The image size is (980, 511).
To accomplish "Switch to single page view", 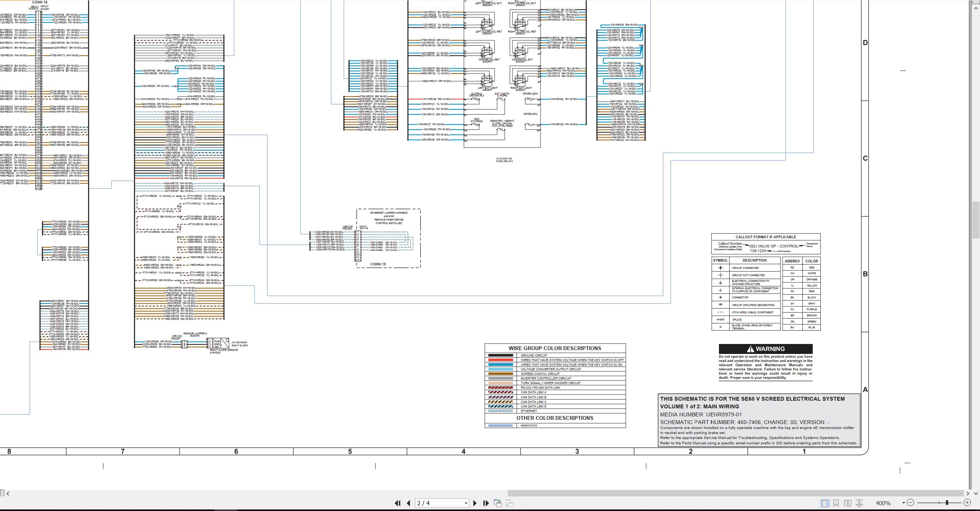I will coord(825,503).
